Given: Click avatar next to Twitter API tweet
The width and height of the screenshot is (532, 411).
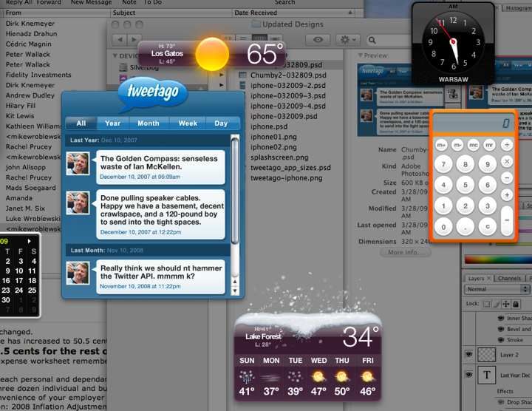Looking at the screenshot, I should coord(78,273).
